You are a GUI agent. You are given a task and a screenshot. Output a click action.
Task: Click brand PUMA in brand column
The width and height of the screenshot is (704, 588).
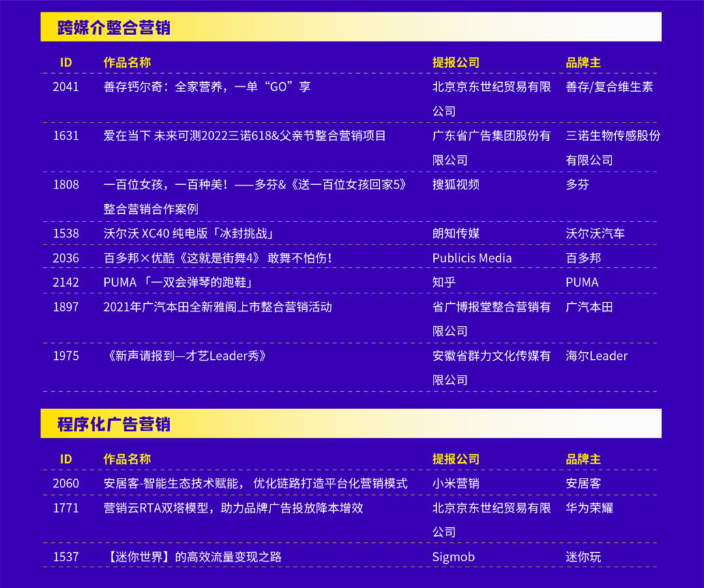coord(582,282)
